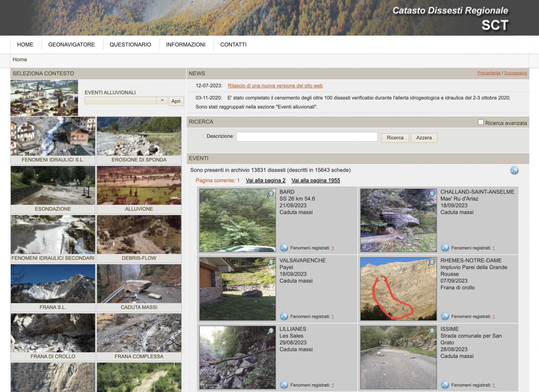The width and height of the screenshot is (539, 392).
Task: Open the GEONAVIGATORE menu item
Action: click(71, 44)
